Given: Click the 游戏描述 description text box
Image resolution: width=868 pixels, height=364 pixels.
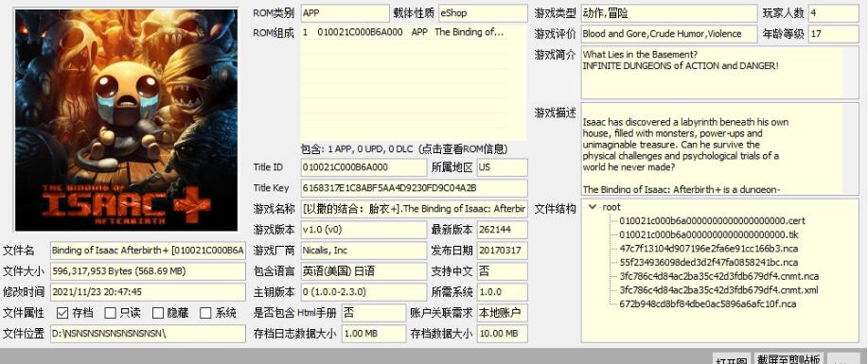Looking at the screenshot, I should (x=719, y=148).
